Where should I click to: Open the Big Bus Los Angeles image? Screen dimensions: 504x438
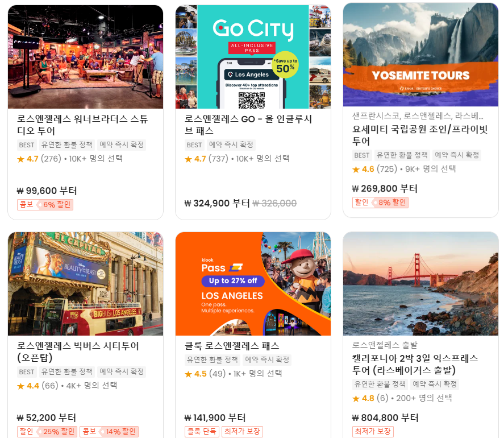(x=85, y=283)
